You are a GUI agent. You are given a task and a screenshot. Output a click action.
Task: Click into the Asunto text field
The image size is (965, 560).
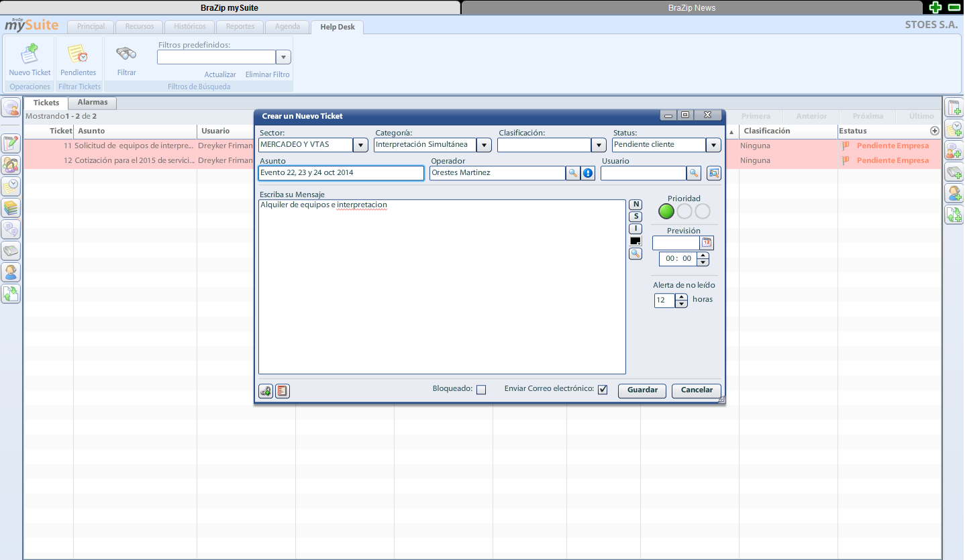[x=341, y=173]
